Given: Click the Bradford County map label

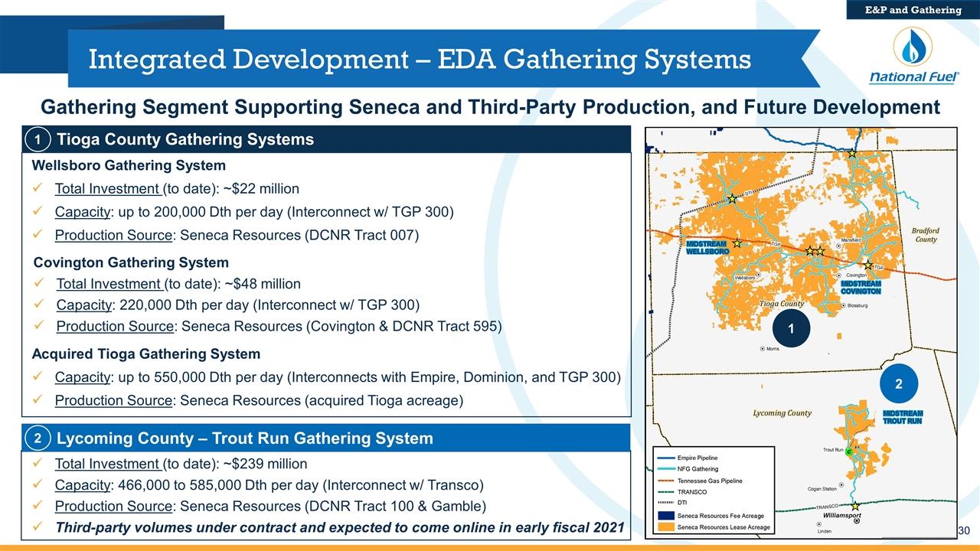Looking at the screenshot, I should click(925, 235).
